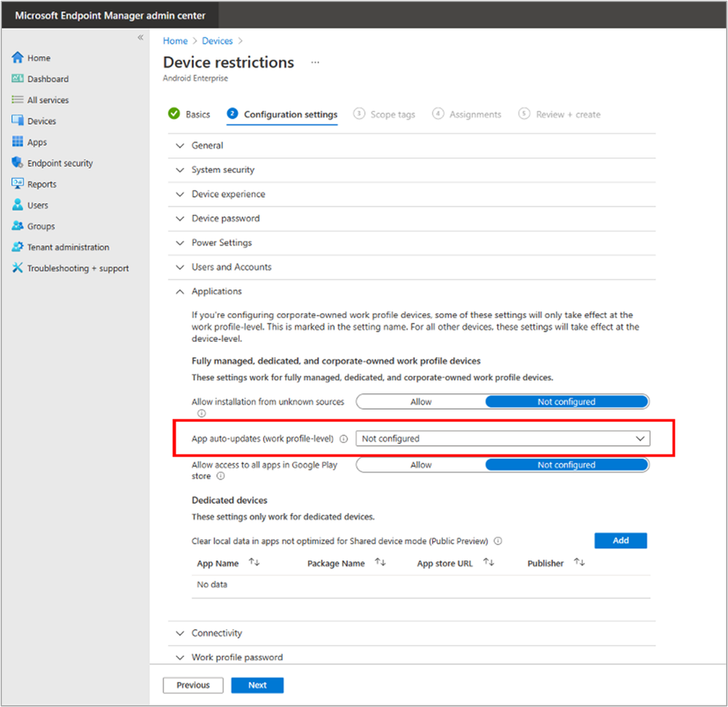The width and height of the screenshot is (728, 707).
Task: Click the Previous button
Action: tap(193, 685)
